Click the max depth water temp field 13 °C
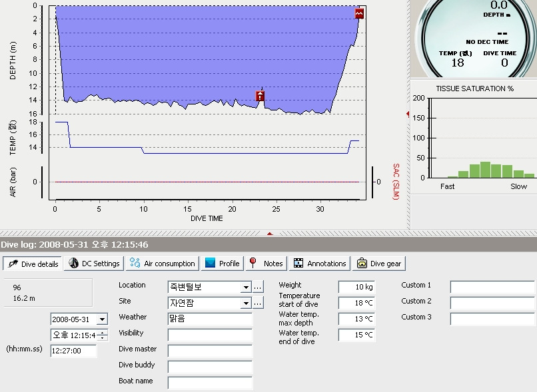This screenshot has width=537, height=392. point(356,319)
